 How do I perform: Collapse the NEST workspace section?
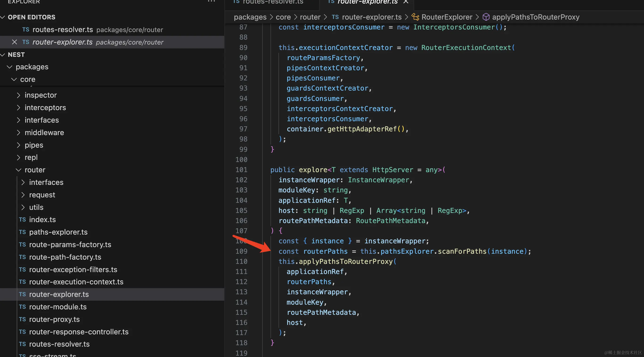click(x=3, y=54)
